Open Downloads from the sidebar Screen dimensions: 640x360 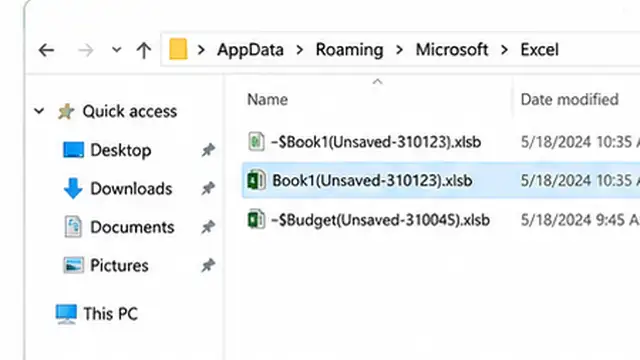tap(131, 189)
